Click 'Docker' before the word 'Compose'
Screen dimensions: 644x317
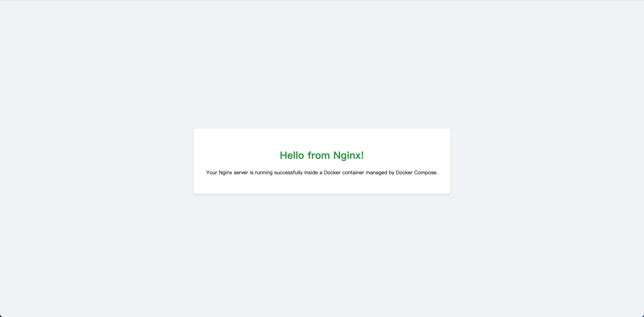(404, 172)
